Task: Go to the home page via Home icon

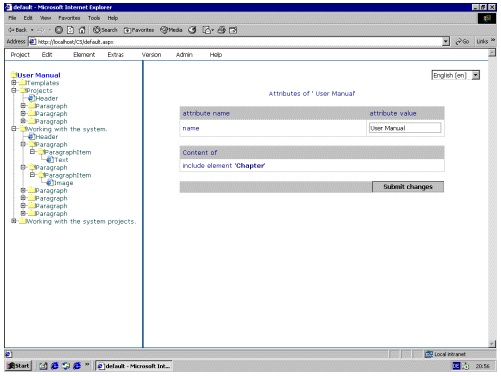Action: (x=82, y=30)
